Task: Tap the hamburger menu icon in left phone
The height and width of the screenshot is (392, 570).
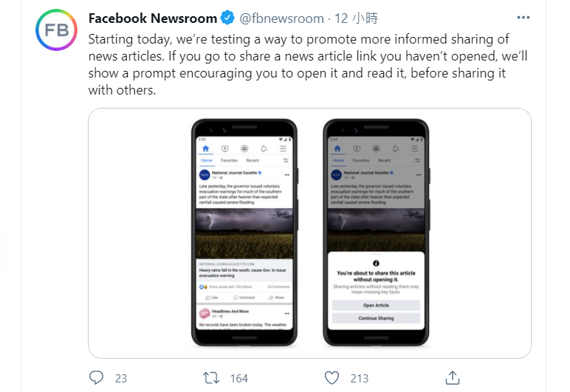Action: (x=283, y=148)
